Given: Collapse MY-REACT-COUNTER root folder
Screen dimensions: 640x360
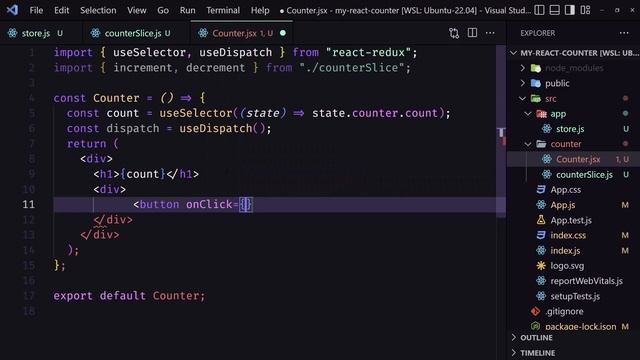Looking at the screenshot, I should 513,53.
